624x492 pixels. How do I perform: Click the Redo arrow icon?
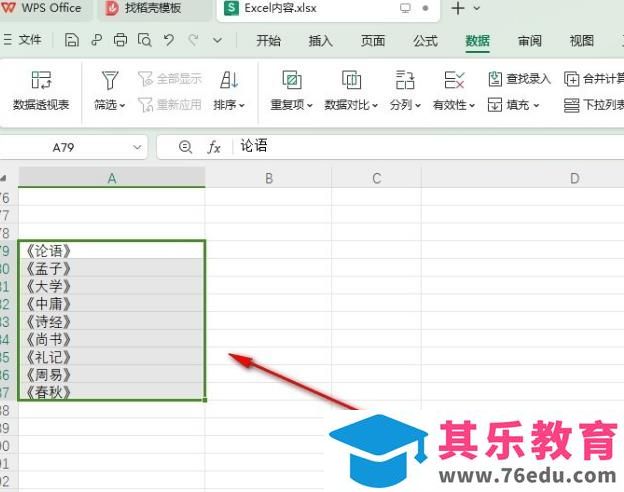193,40
